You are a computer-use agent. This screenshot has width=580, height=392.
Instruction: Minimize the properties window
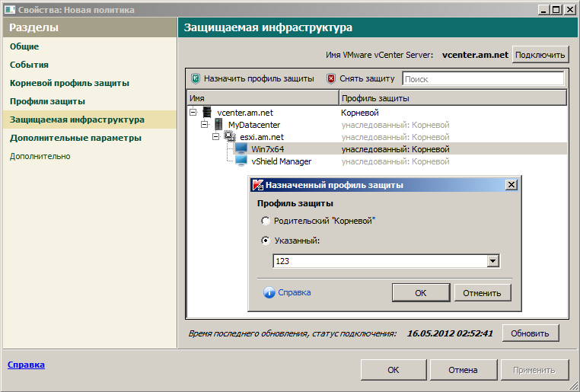[543, 10]
